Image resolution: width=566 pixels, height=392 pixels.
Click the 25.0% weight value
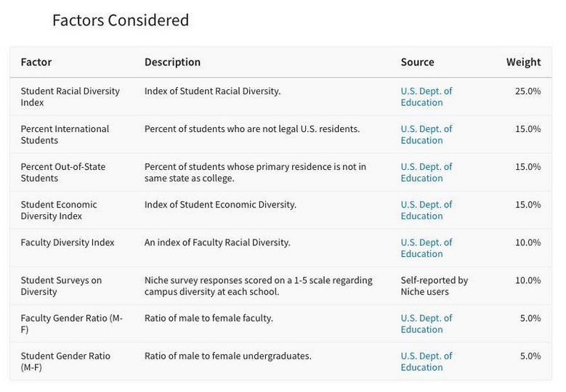(527, 91)
